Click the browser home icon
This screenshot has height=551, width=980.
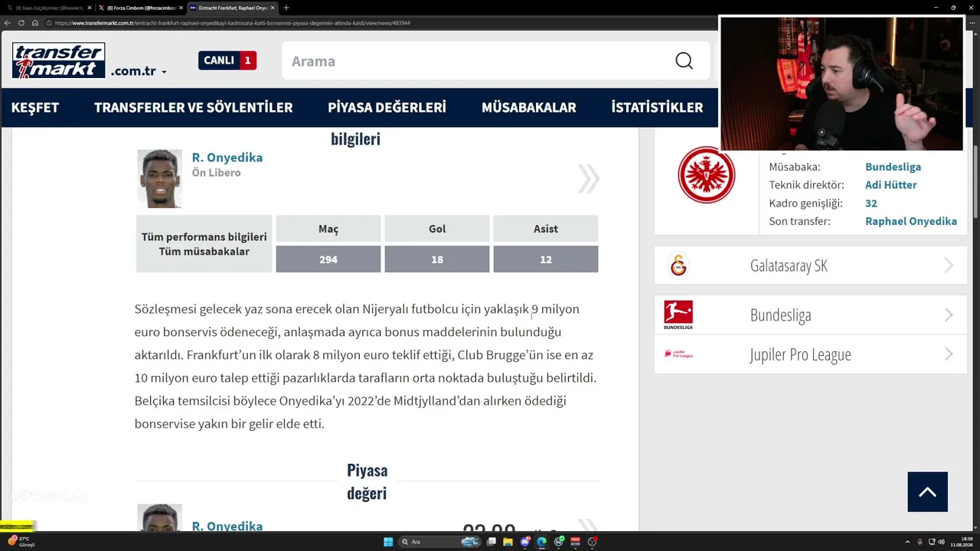35,23
